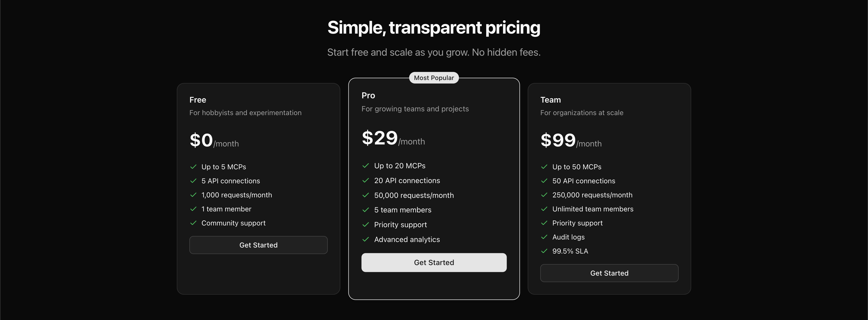The height and width of the screenshot is (320, 868).
Task: Click checkmark next to Advanced analytics
Action: [x=366, y=239]
